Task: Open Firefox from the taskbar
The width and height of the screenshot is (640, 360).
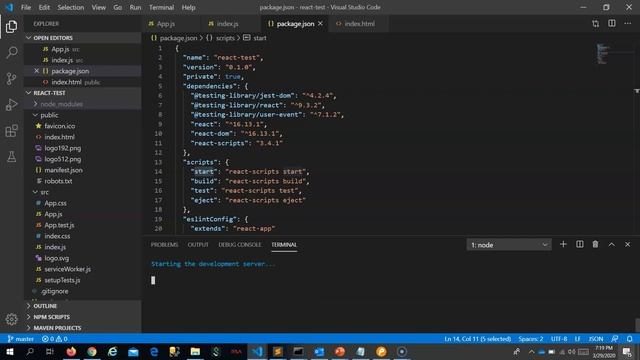Action: click(x=71, y=351)
